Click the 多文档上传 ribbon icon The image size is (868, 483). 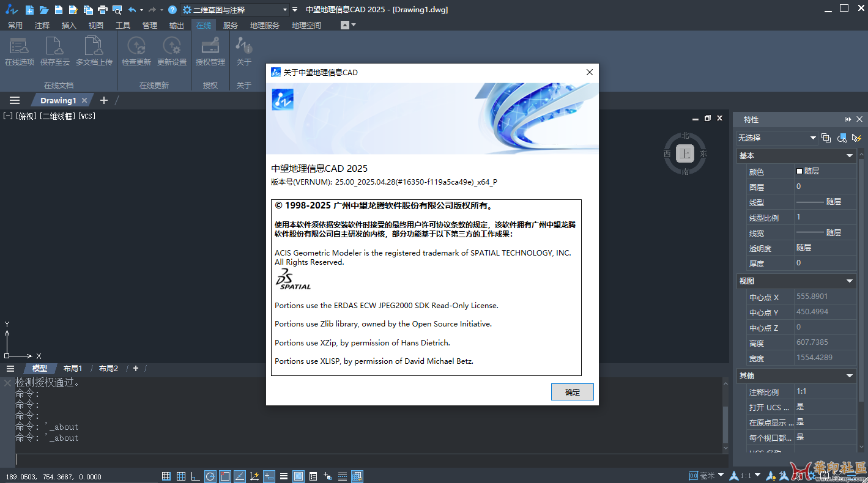pyautogui.click(x=94, y=51)
